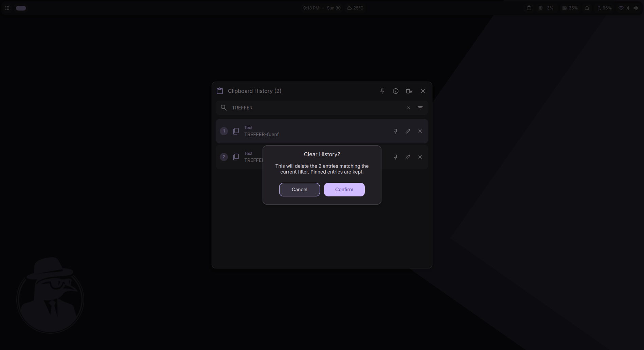Open the app launcher grid in top bar
The width and height of the screenshot is (644, 350).
coord(7,8)
